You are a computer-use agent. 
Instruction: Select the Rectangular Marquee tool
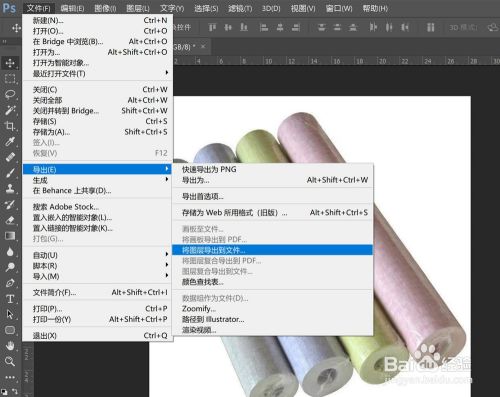pyautogui.click(x=10, y=79)
